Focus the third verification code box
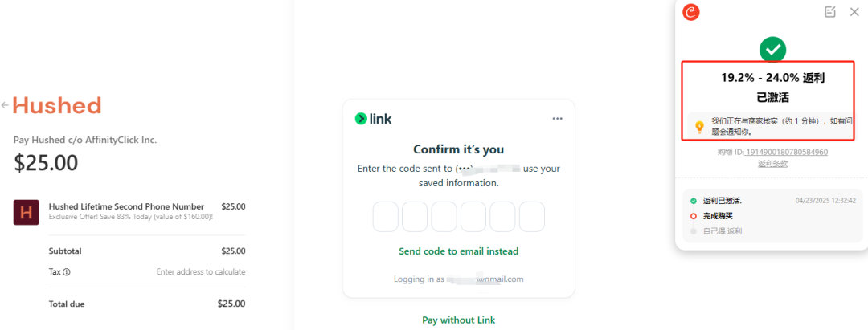 [x=444, y=217]
